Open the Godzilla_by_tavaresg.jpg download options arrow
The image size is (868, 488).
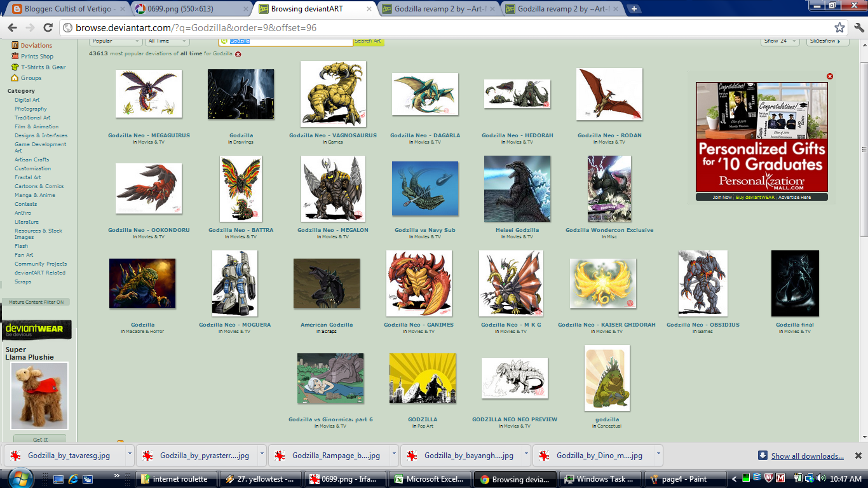130,455
